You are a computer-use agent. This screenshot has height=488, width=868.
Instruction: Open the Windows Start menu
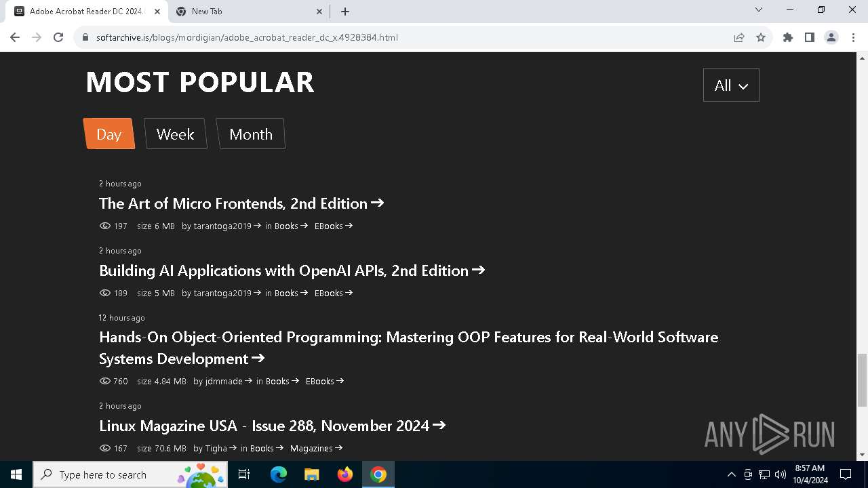[16, 474]
